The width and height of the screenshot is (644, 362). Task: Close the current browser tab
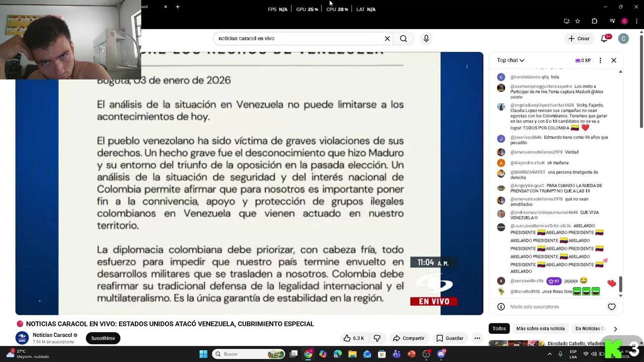[166, 7]
